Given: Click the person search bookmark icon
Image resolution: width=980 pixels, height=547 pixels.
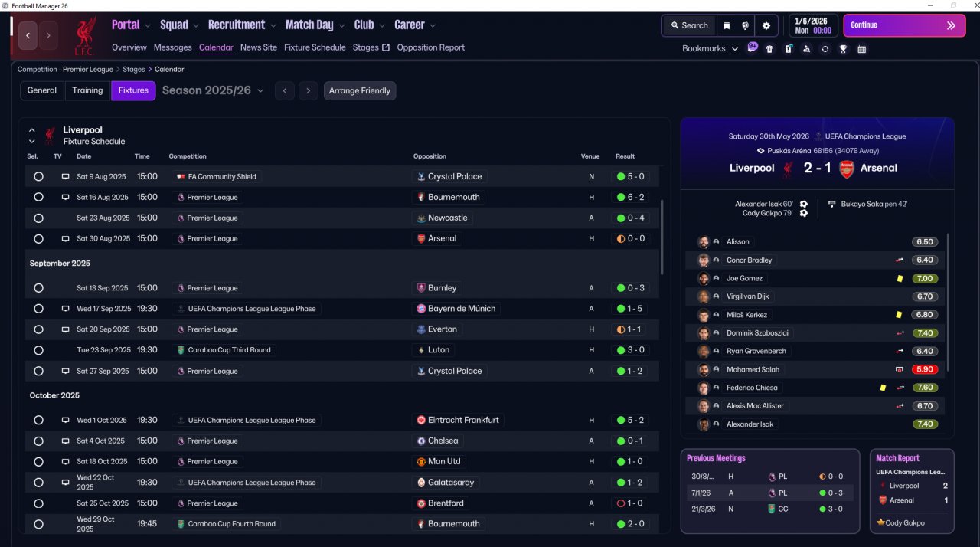Looking at the screenshot, I should coord(806,49).
